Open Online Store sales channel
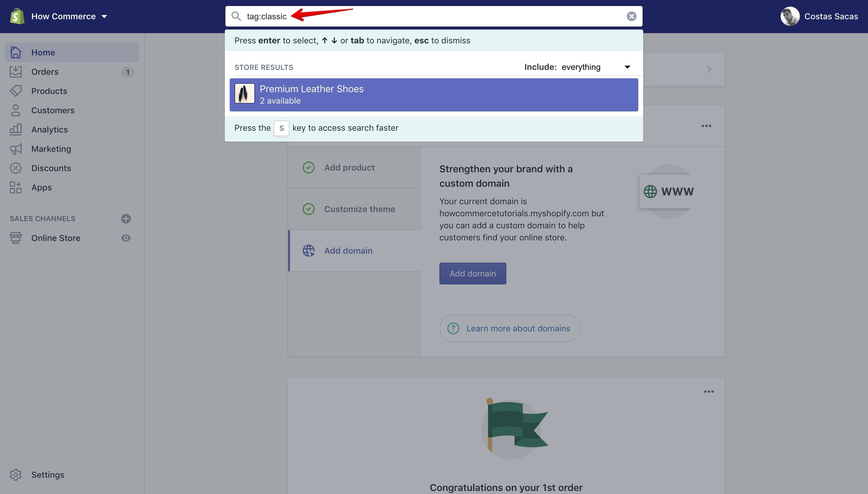 (56, 238)
